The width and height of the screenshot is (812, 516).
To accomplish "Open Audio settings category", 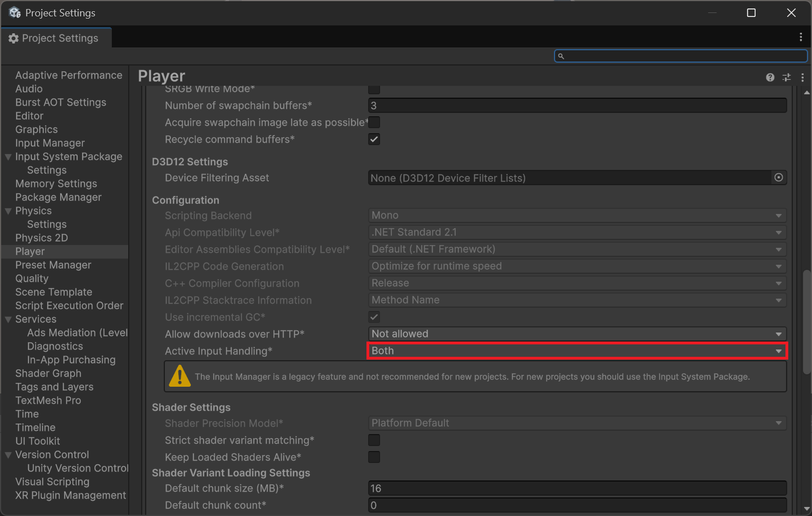I will [x=29, y=89].
